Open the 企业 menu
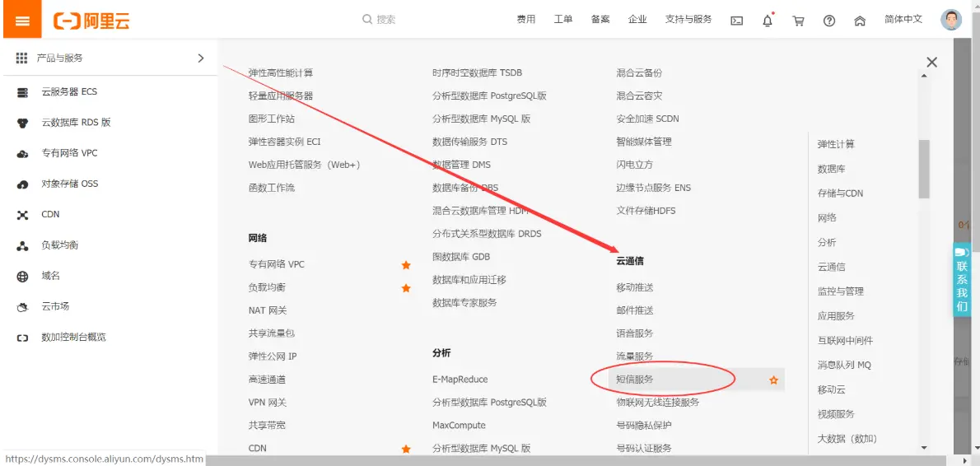 click(x=637, y=20)
